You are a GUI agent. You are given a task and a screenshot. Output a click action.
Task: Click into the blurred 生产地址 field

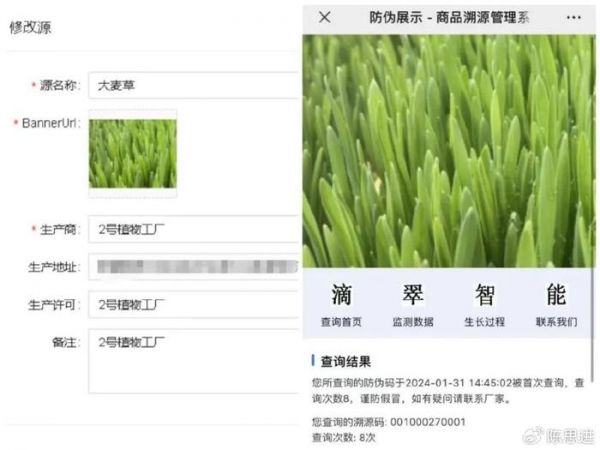193,267
